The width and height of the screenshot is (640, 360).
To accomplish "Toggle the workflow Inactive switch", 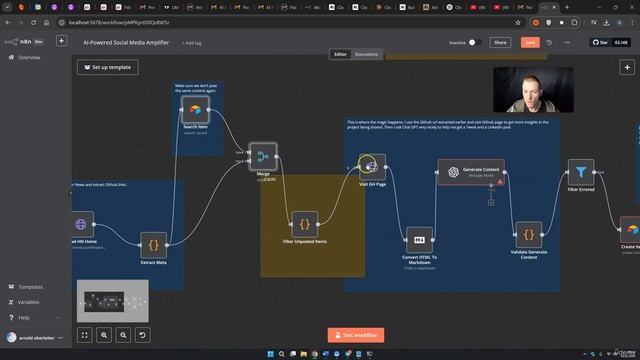I will point(474,42).
